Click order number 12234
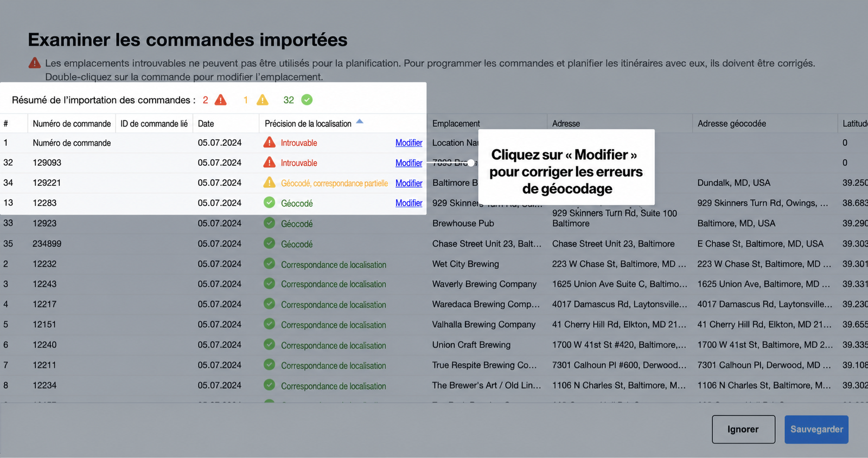The height and width of the screenshot is (458, 868). click(x=44, y=385)
